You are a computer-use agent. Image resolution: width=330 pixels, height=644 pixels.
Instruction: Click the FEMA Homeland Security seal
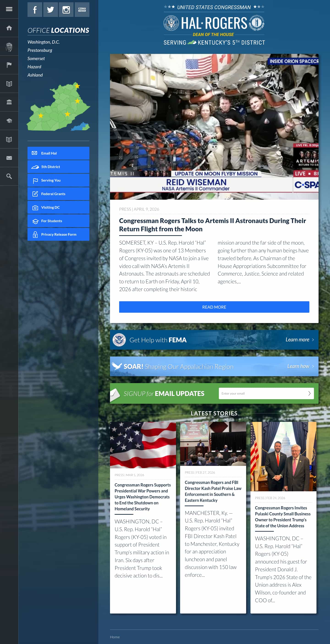click(x=119, y=340)
